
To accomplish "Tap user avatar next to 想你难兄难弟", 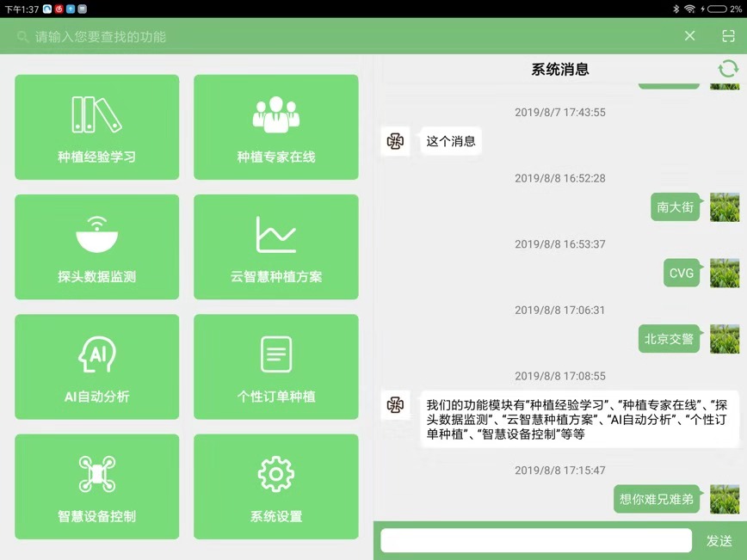I will (x=724, y=499).
